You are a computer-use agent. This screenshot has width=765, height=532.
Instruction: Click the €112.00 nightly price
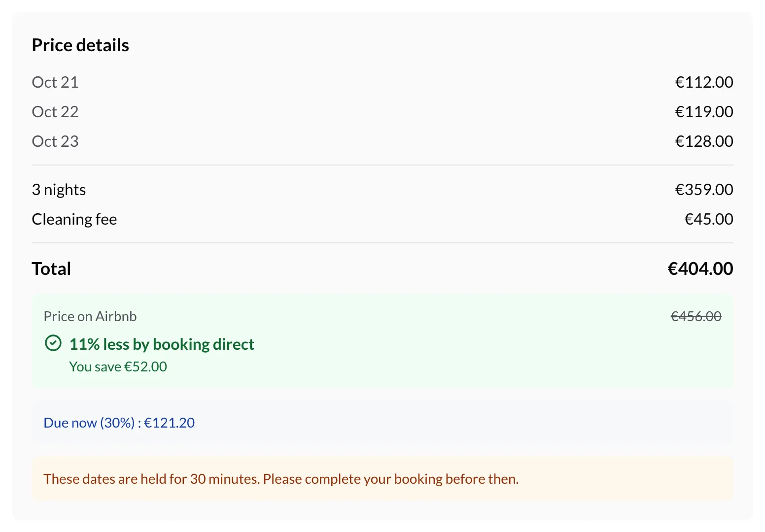click(704, 82)
